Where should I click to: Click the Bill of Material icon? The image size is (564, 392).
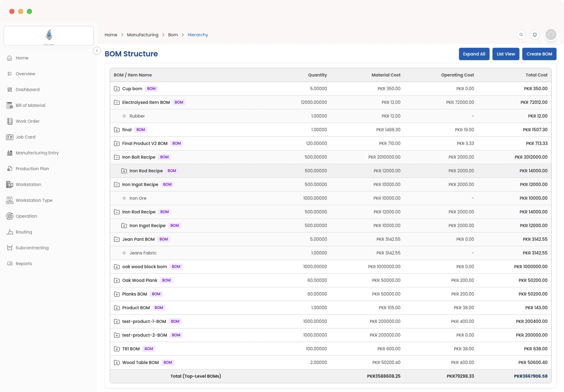click(10, 105)
